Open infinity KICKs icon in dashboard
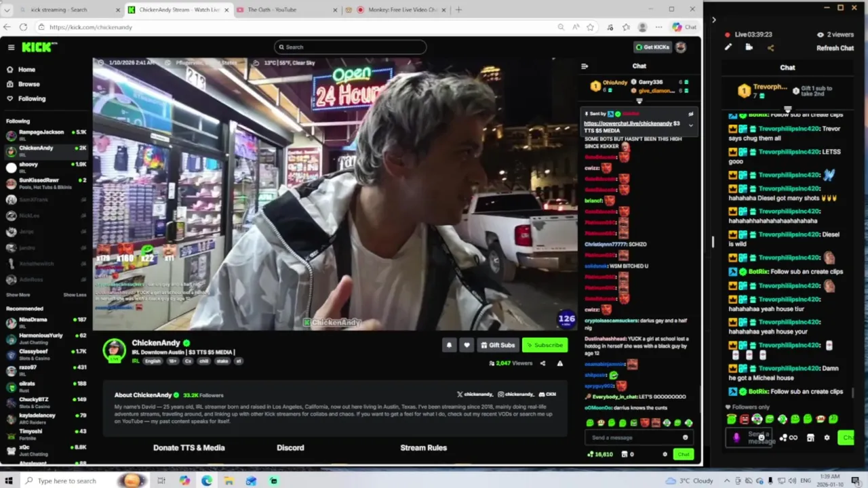The width and height of the screenshot is (868, 488). pyautogui.click(x=789, y=438)
